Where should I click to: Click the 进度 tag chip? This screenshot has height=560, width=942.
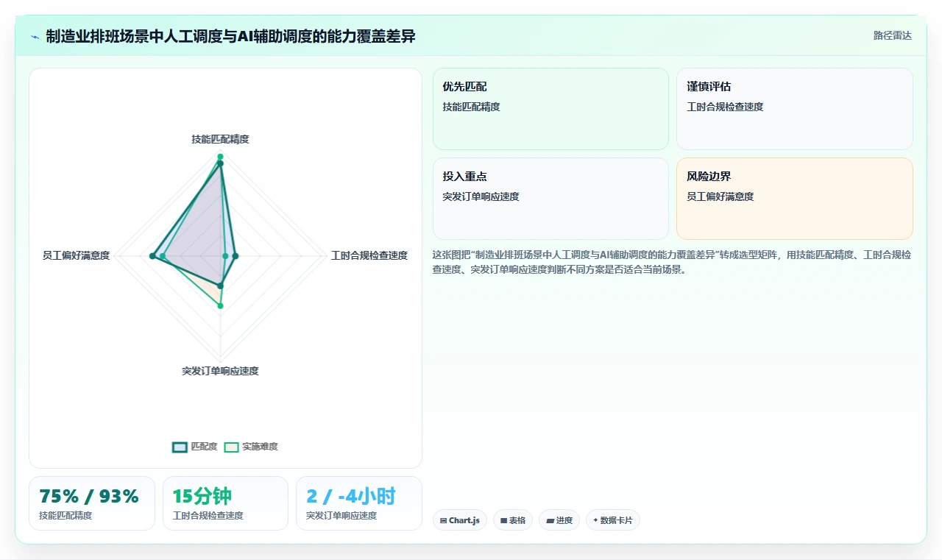559,520
